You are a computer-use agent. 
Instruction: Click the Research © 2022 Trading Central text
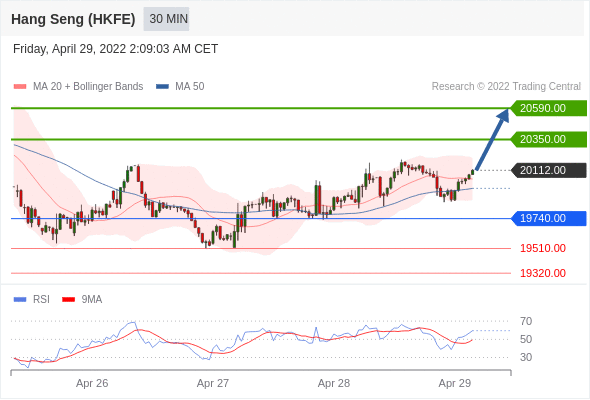coord(506,87)
